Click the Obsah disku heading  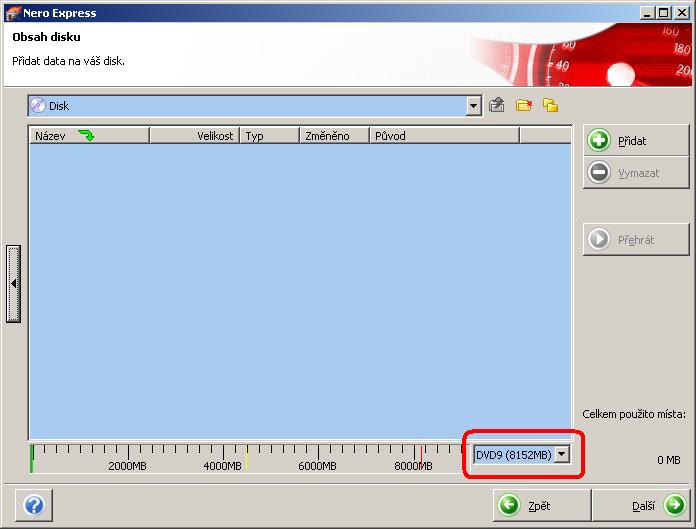click(46, 37)
